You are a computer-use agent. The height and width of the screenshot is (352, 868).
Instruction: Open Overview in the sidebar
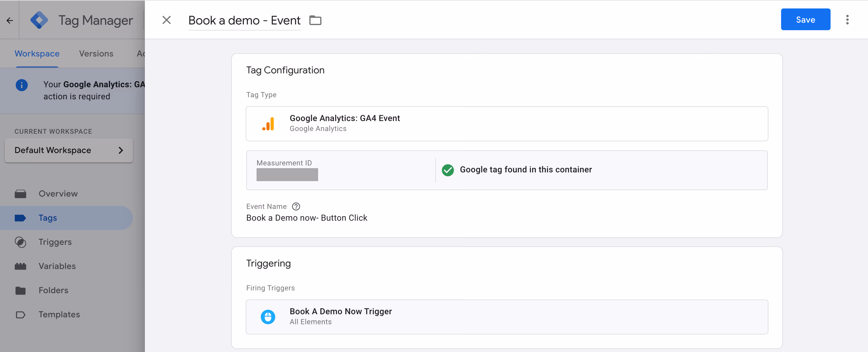click(67, 194)
